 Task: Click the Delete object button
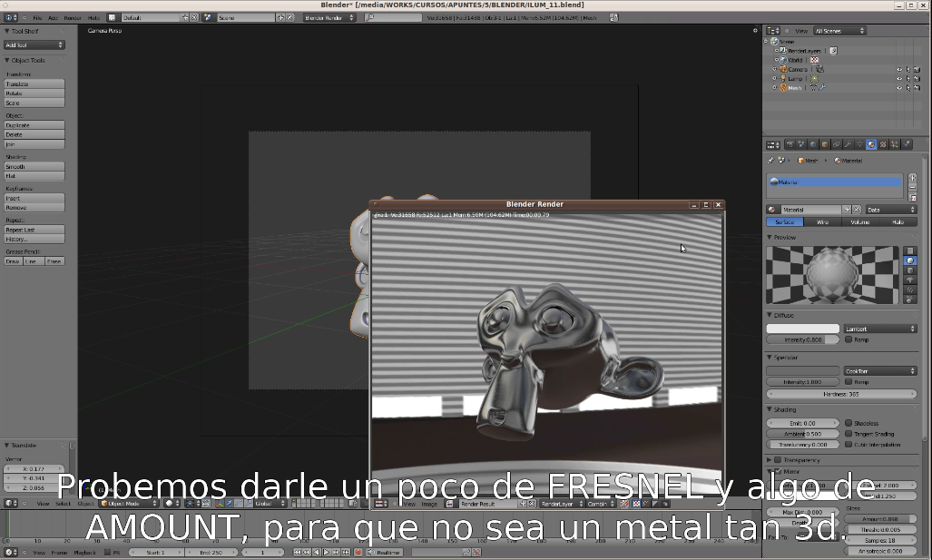click(x=34, y=135)
